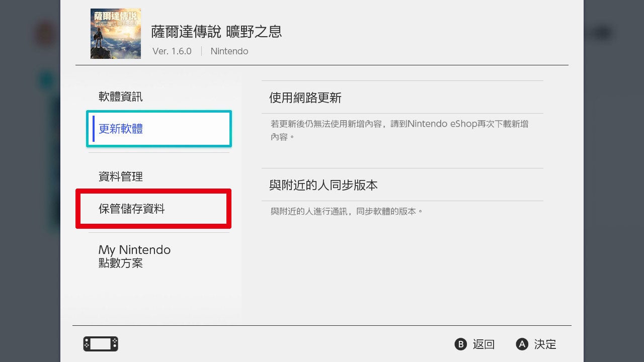
Task: Click the eShop re-download note text
Action: coord(399,130)
